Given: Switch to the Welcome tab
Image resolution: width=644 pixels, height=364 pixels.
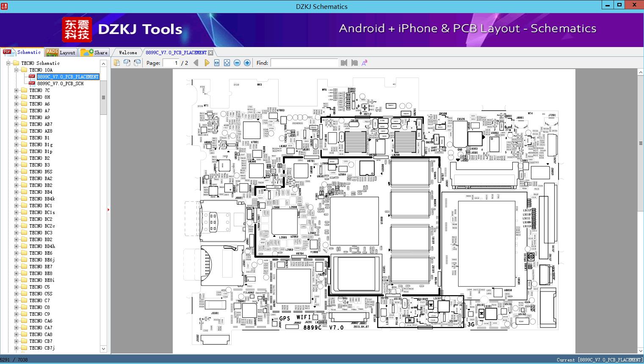Looking at the screenshot, I should click(128, 53).
